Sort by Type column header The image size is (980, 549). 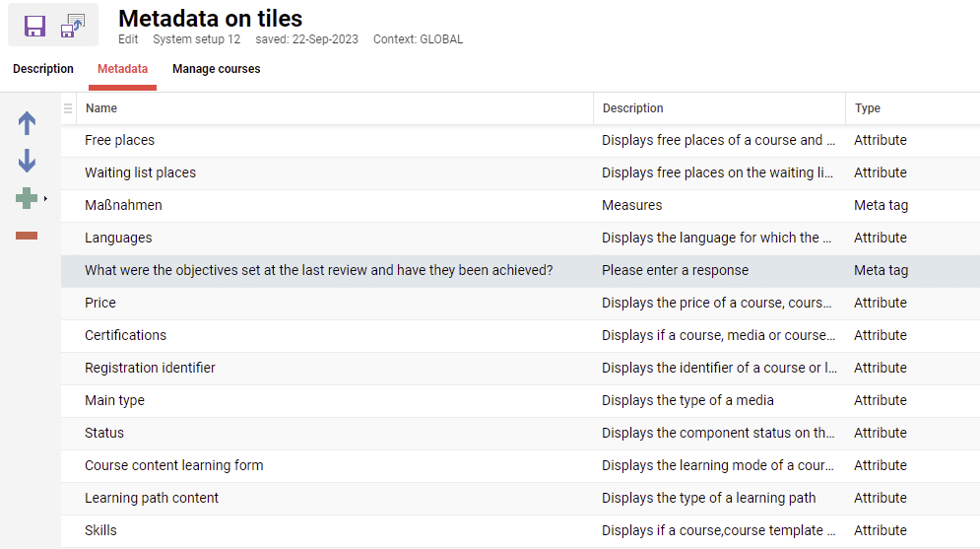coord(867,108)
